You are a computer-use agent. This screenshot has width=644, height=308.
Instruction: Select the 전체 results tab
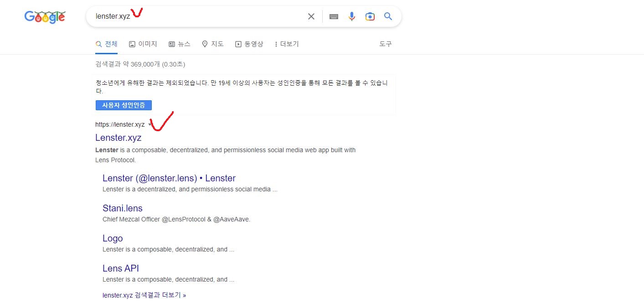(107, 44)
